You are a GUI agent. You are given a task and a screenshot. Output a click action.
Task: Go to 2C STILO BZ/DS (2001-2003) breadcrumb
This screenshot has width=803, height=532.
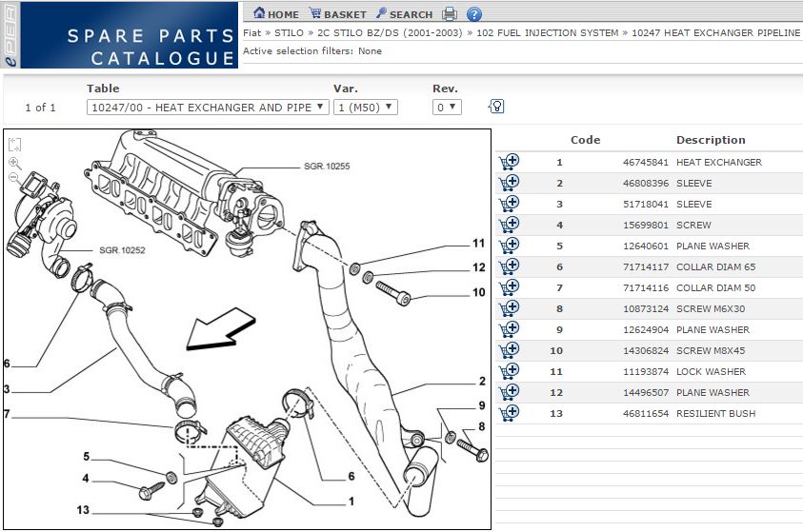(x=390, y=32)
